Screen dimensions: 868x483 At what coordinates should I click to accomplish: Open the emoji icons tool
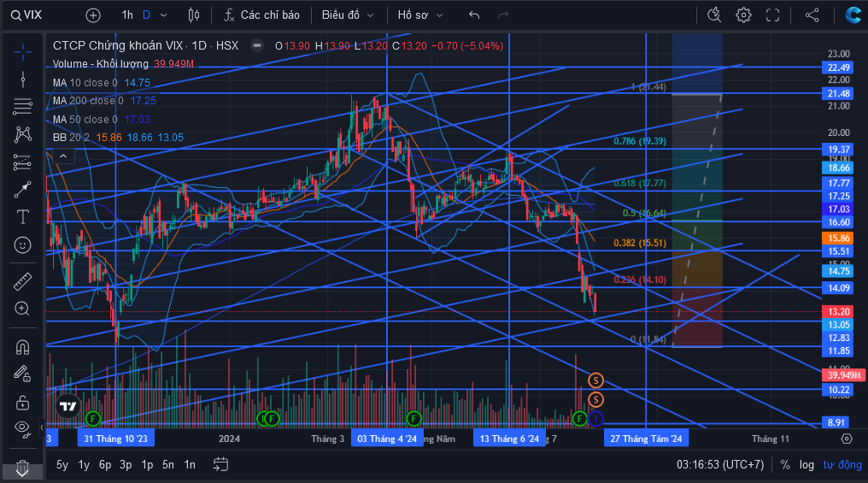click(23, 244)
